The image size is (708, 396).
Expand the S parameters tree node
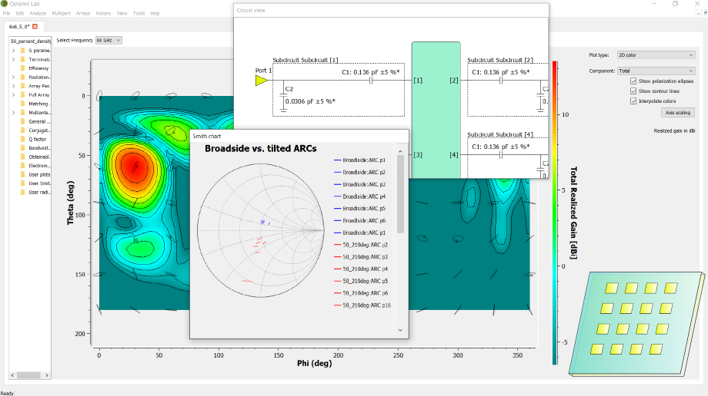[14, 51]
